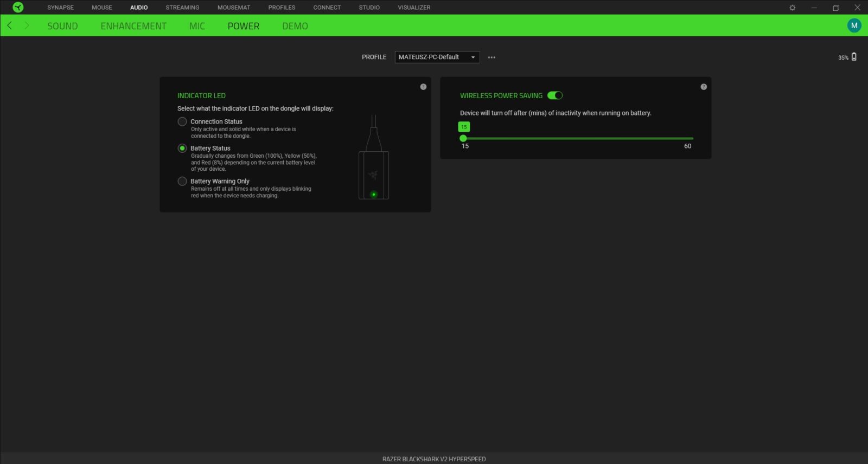Viewport: 868px width, 464px height.
Task: Open the MOUSE section in top menu
Action: 102,8
